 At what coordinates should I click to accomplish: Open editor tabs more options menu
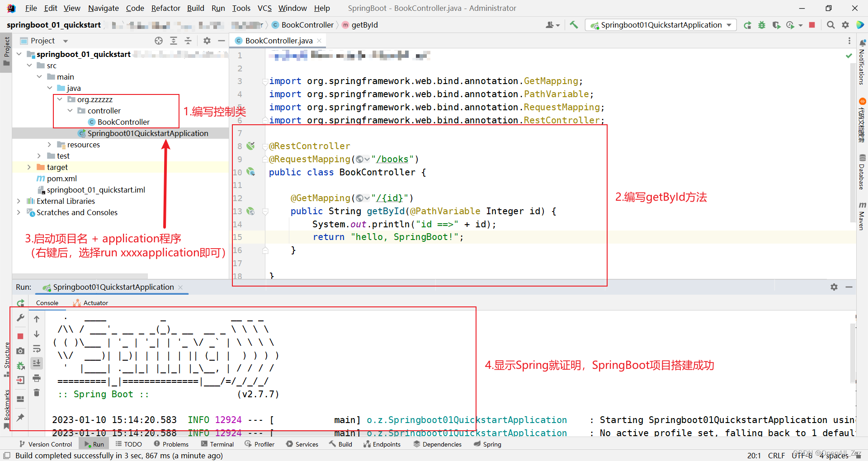[849, 41]
